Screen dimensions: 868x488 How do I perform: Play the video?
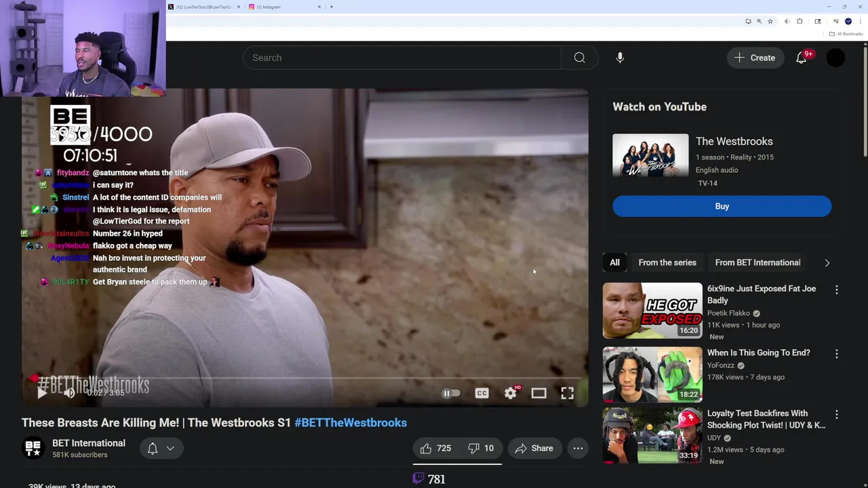[41, 392]
